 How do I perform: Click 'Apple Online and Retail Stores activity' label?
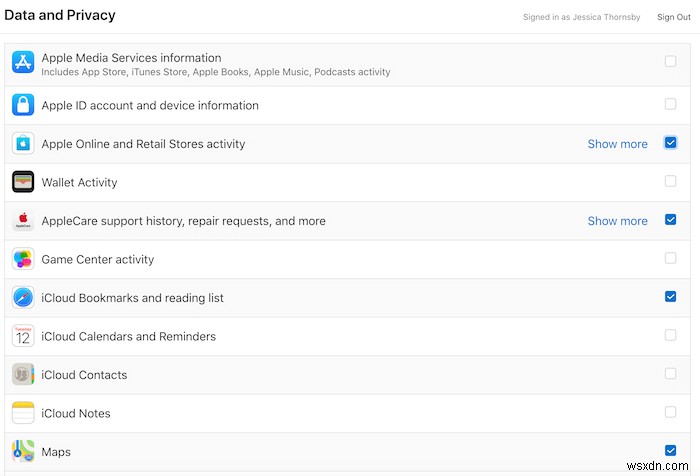[143, 144]
